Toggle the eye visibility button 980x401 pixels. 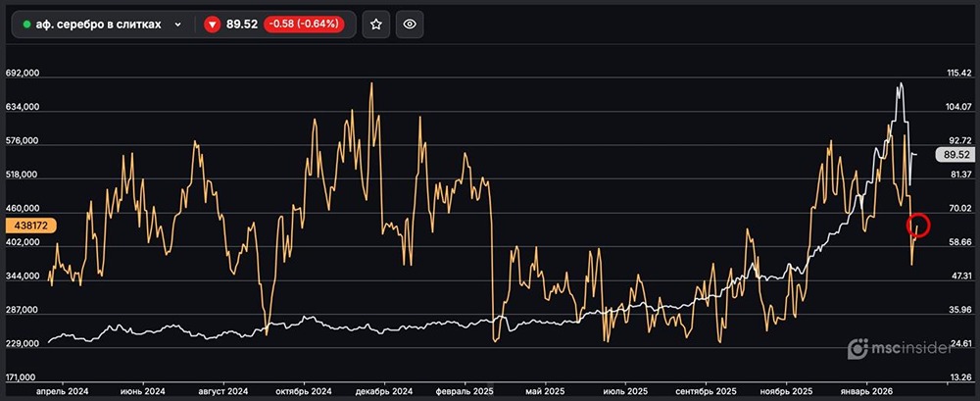click(x=410, y=25)
